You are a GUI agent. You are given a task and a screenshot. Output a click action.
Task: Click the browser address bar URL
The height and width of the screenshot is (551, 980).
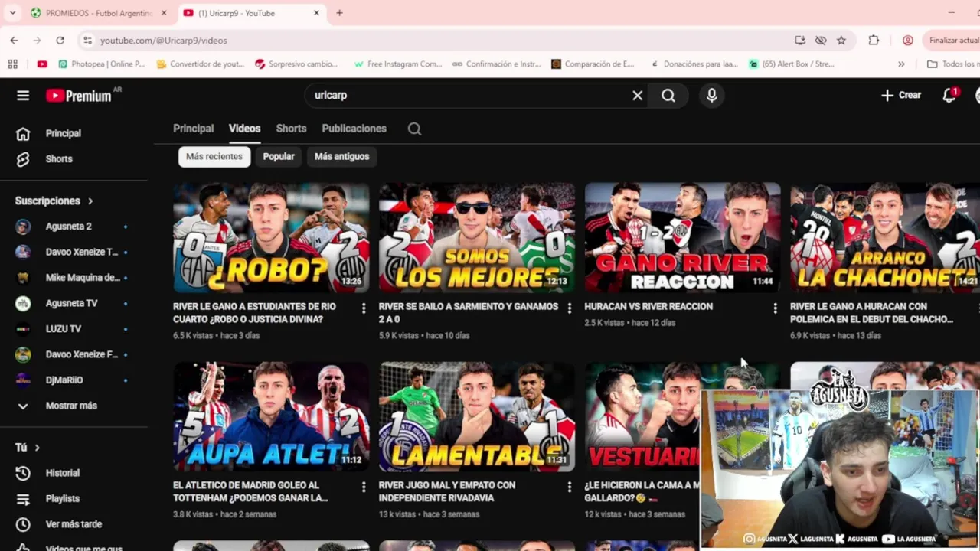tap(164, 40)
